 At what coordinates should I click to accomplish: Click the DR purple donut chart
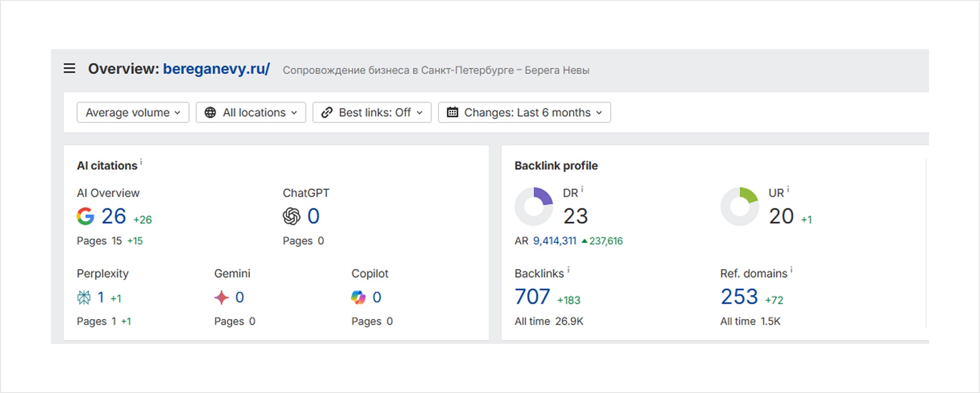click(x=534, y=207)
